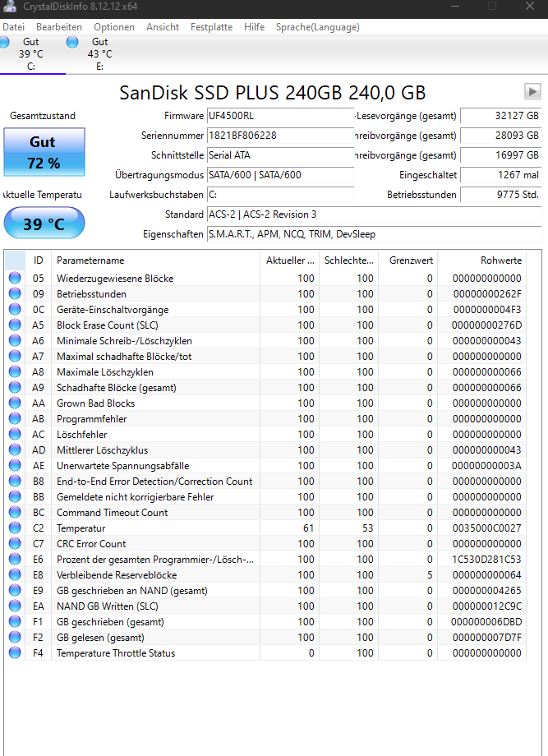Click status icon of Betriebsstunden row 09

[15, 293]
